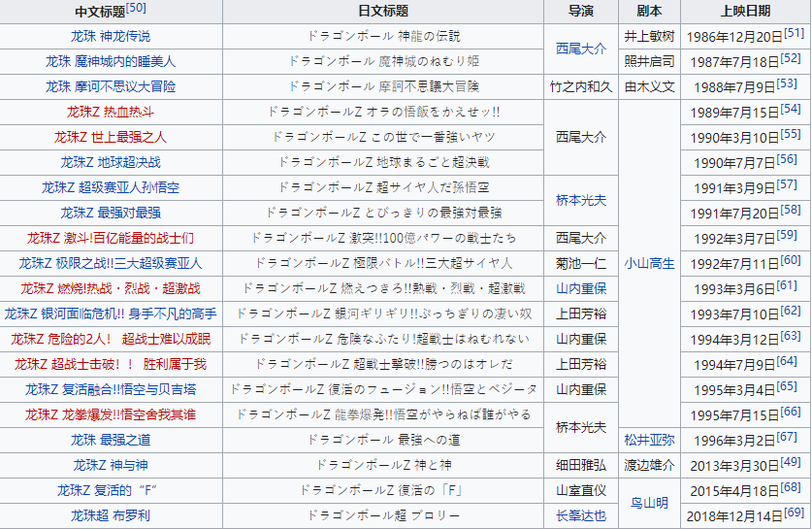Viewport: 812px width, 529px height.
Task: Select screenwriter name 井上敏树
Action: 649,36
